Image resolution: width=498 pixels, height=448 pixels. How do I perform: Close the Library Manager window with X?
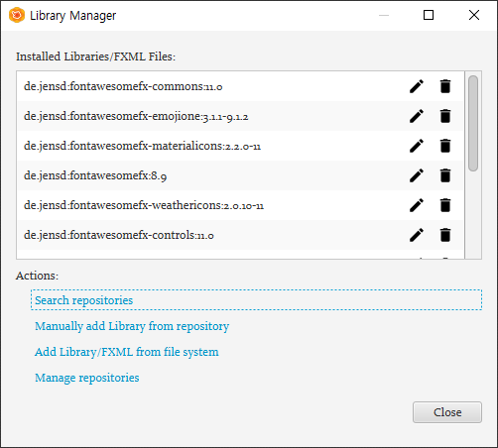474,15
